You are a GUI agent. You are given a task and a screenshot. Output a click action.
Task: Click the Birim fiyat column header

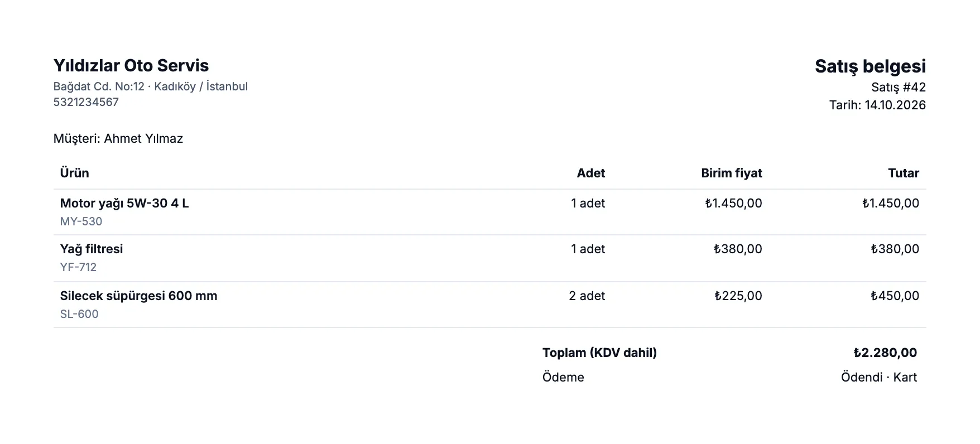(731, 173)
